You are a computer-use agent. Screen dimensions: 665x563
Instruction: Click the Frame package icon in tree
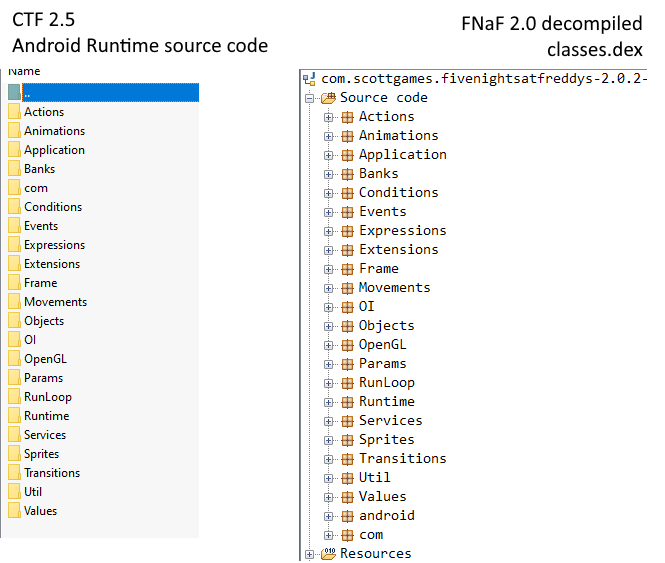pos(347,269)
